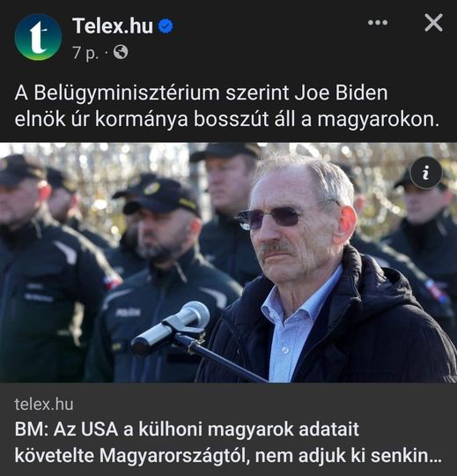Click the blue verified badge
The height and width of the screenshot is (476, 457).
pyautogui.click(x=166, y=26)
